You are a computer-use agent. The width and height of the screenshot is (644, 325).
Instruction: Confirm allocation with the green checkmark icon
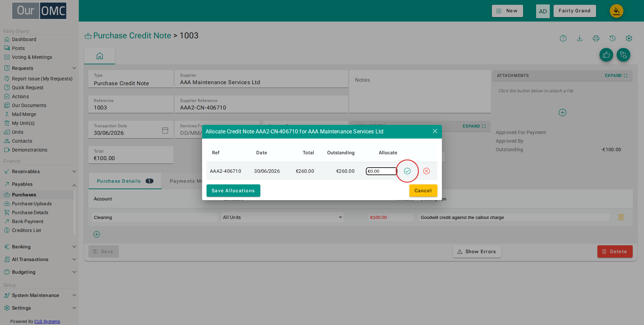click(407, 171)
